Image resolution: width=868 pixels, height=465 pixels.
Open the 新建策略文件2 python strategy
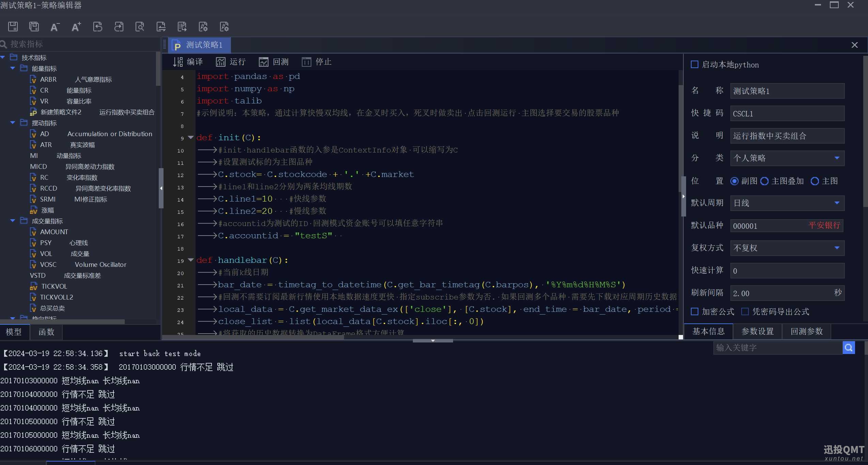tap(92, 112)
